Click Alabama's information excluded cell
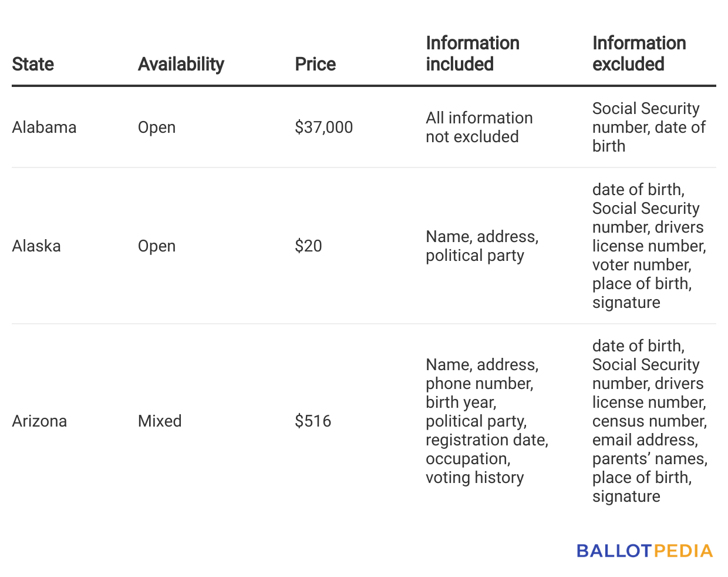Viewport: 728px width, 577px height. 648,128
